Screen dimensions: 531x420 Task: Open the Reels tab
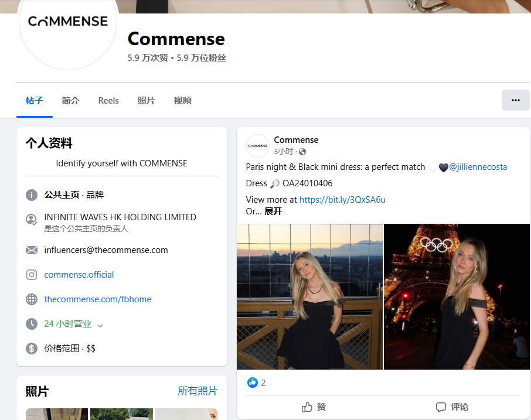108,101
